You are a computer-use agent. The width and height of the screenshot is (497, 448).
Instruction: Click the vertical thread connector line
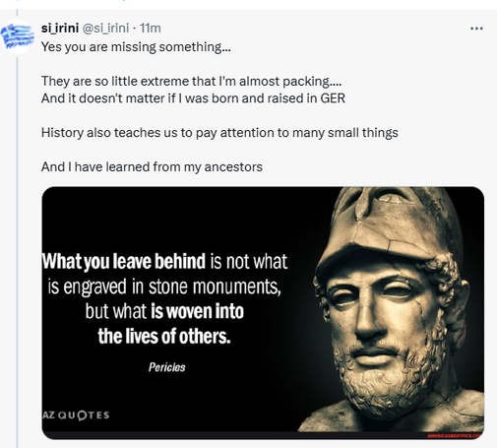(17, 249)
